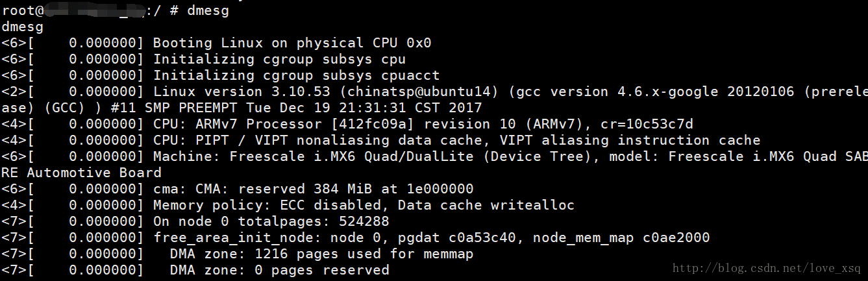Click the Machine: Freescale i.MX6 Quad/DualLite line
The height and width of the screenshot is (281, 868).
pos(434,156)
